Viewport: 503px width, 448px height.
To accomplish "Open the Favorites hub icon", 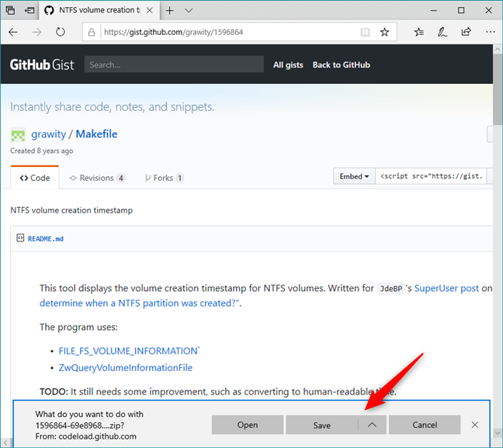I will [x=418, y=32].
